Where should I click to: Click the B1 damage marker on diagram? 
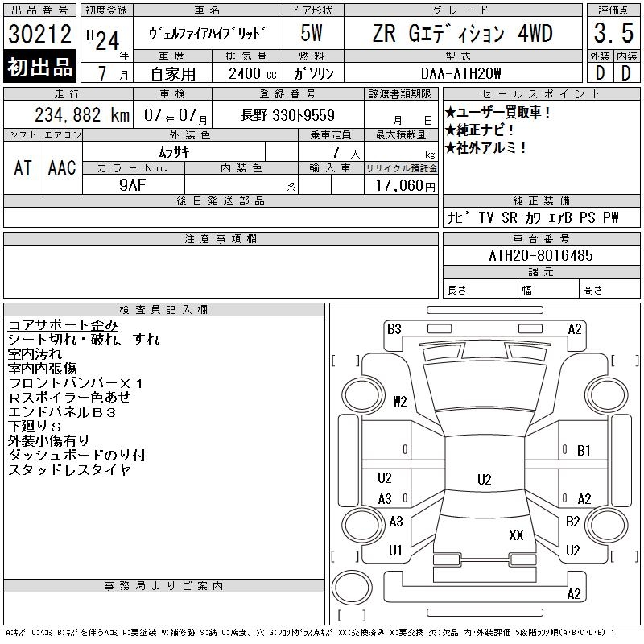pyautogui.click(x=584, y=451)
